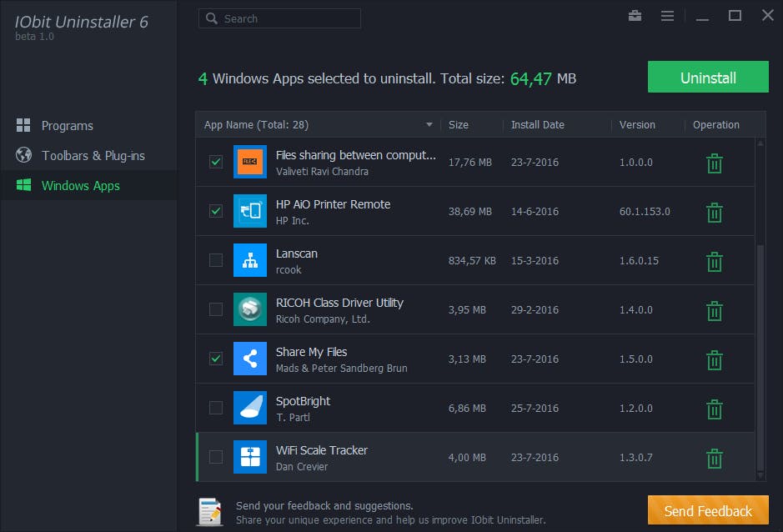Image resolution: width=783 pixels, height=532 pixels.
Task: Click the 15-3-2016 install date cell
Action: tap(535, 261)
